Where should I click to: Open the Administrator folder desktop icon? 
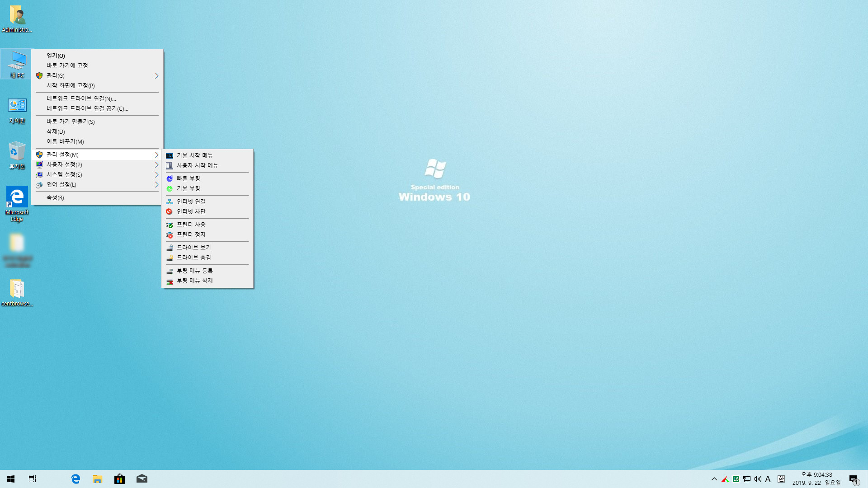[x=17, y=19]
